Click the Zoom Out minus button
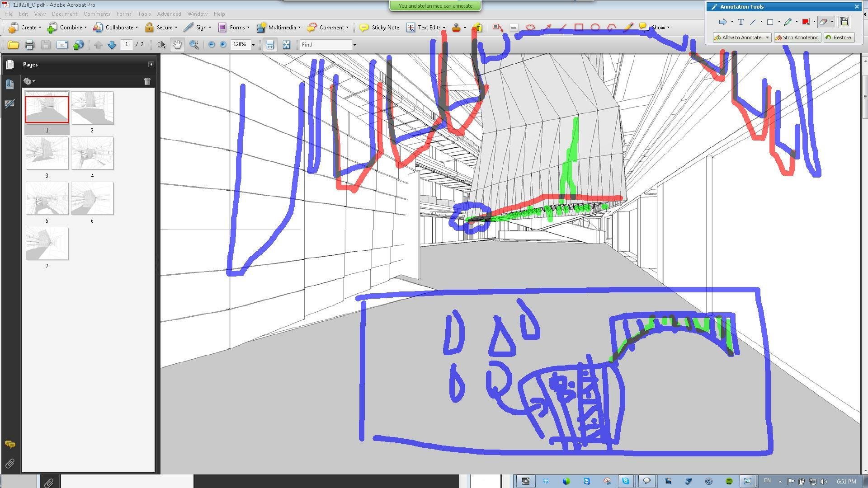 (212, 45)
